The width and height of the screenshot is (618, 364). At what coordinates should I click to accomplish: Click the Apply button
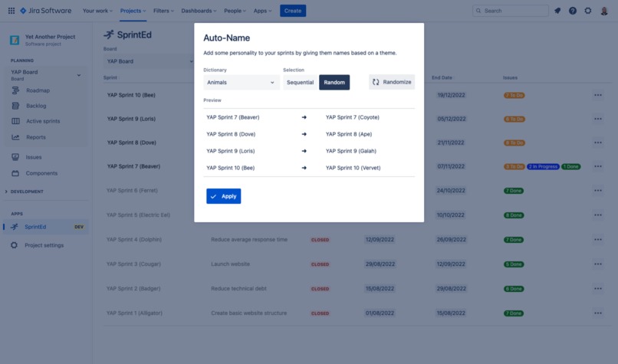point(223,196)
